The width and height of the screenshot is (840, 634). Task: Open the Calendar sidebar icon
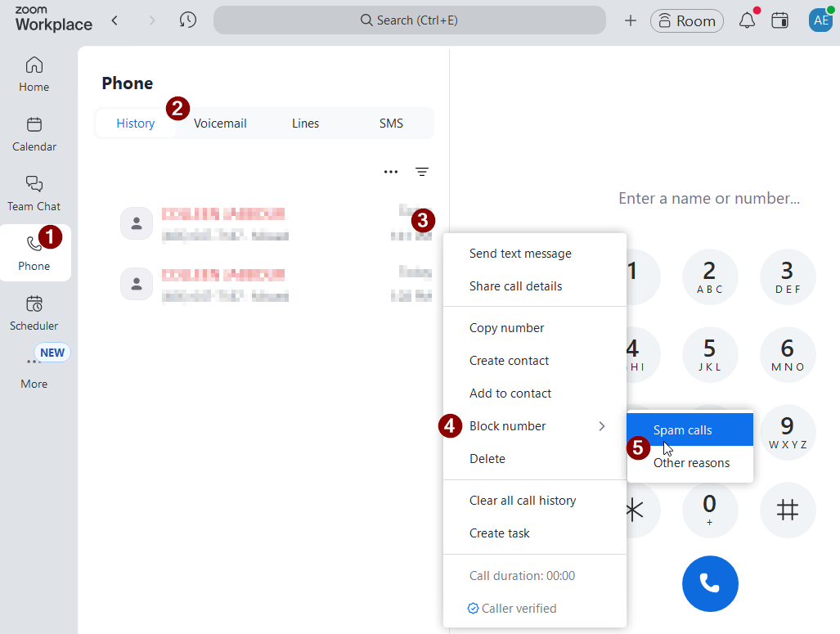34,133
